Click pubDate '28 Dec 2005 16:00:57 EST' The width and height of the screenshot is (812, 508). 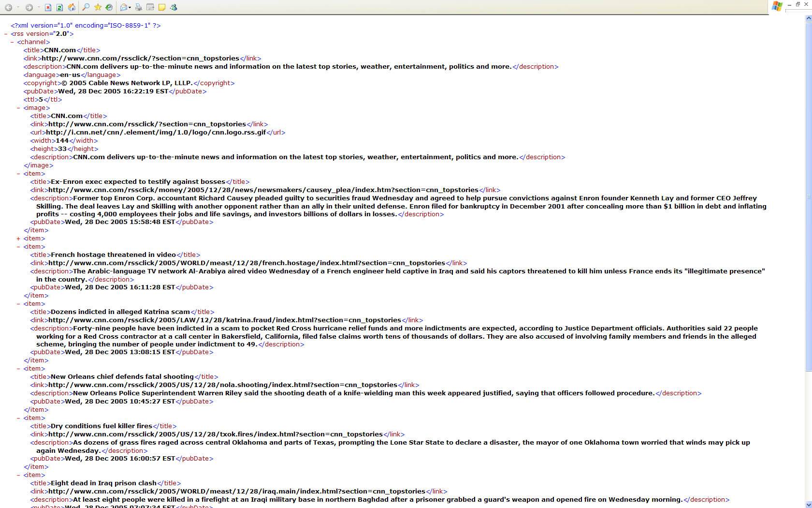pos(120,459)
